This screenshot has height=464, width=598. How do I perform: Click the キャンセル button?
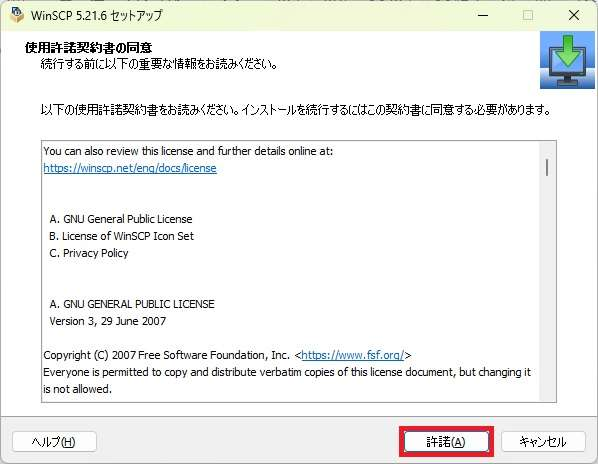[543, 442]
